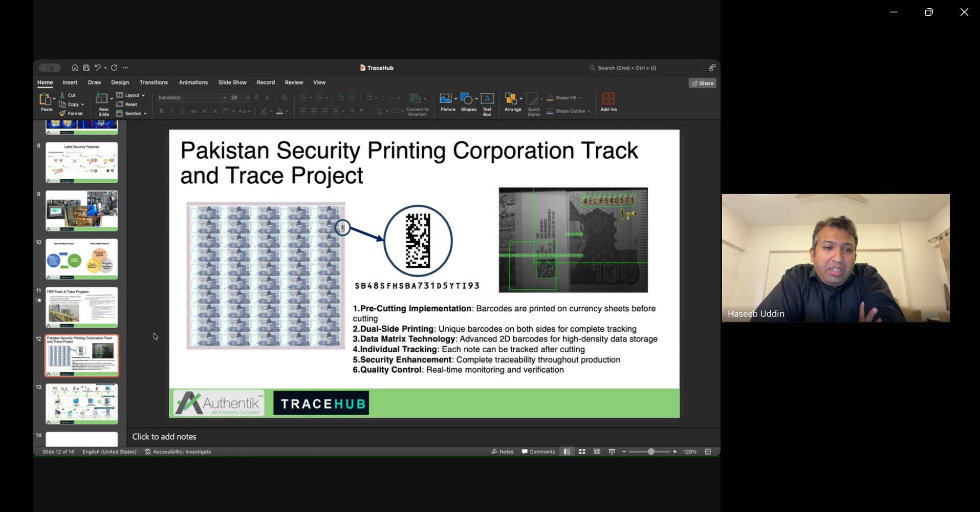Decrease font size with the smaller A
The height and width of the screenshot is (512, 980).
coord(267,97)
